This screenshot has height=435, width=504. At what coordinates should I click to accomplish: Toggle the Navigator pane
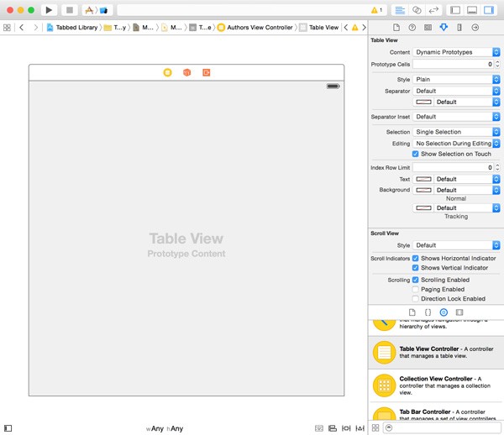(x=455, y=10)
